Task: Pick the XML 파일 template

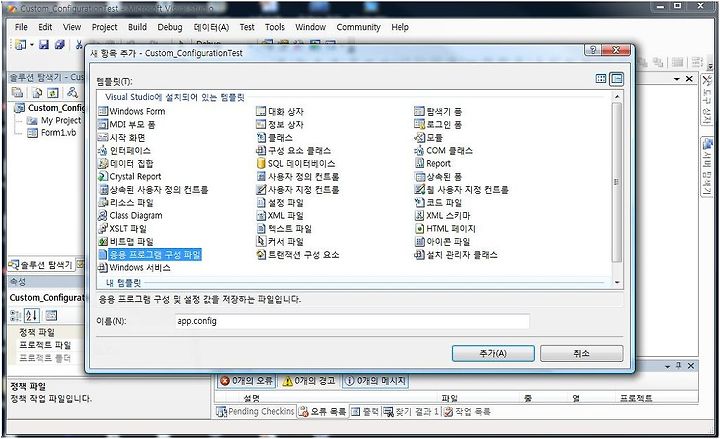Action: click(280, 215)
